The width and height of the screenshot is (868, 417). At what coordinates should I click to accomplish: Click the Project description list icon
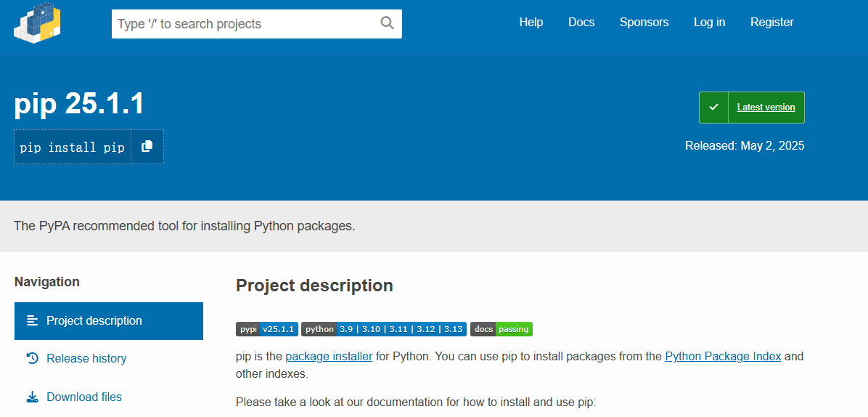tap(32, 320)
